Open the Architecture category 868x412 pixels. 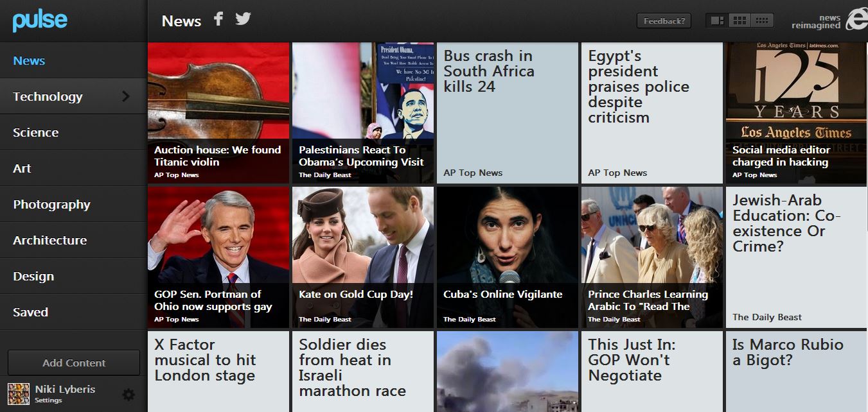[73, 240]
